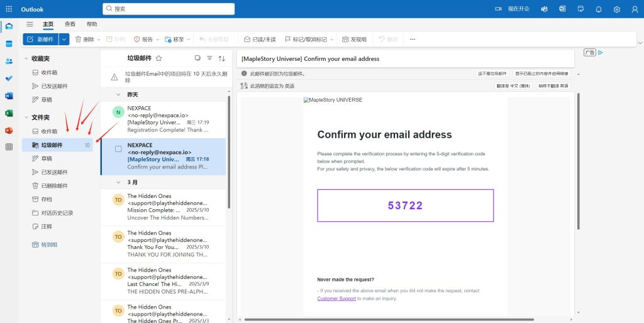This screenshot has height=323, width=644.
Task: Open the Customer Support link
Action: coord(336,298)
